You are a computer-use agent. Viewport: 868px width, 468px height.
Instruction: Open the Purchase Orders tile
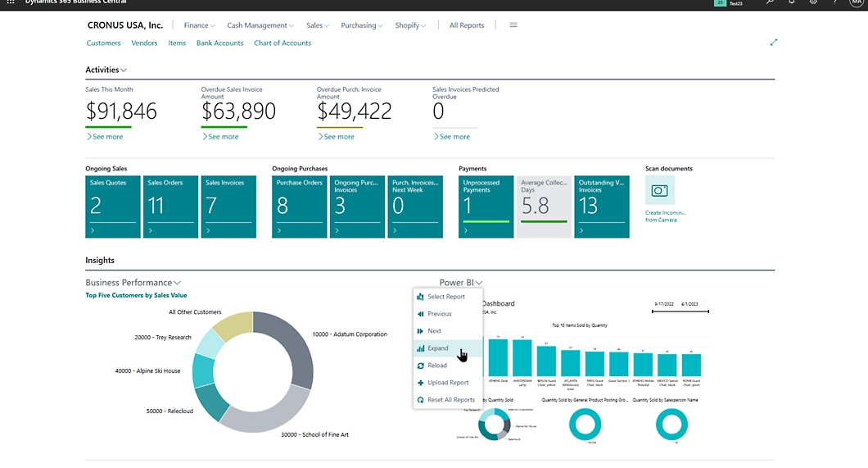point(300,207)
